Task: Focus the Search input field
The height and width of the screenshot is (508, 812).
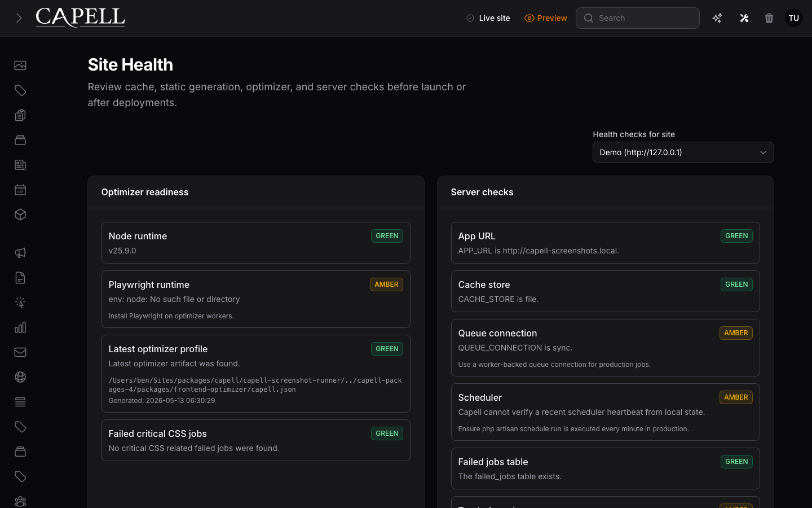Action: coord(638,18)
